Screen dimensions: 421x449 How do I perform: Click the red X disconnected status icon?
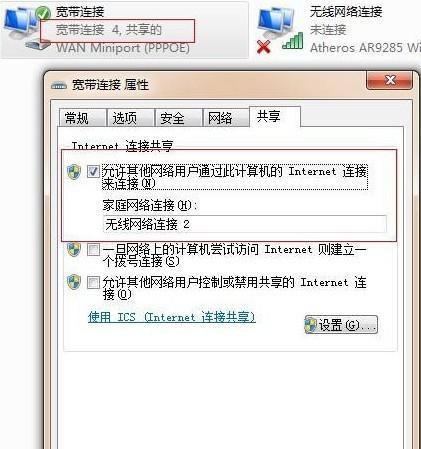264,47
